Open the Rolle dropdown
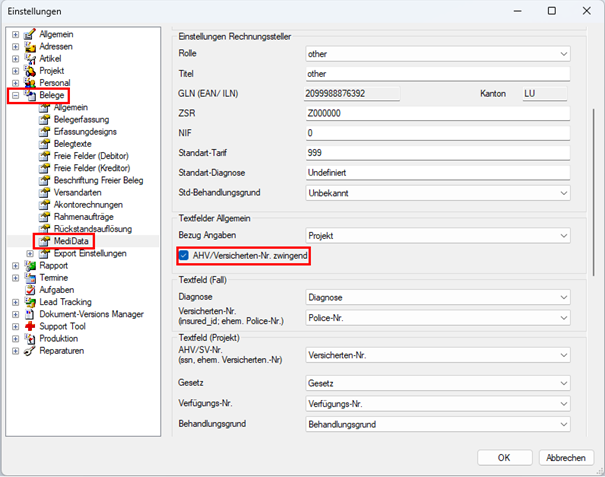This screenshot has width=605, height=477. [438, 54]
